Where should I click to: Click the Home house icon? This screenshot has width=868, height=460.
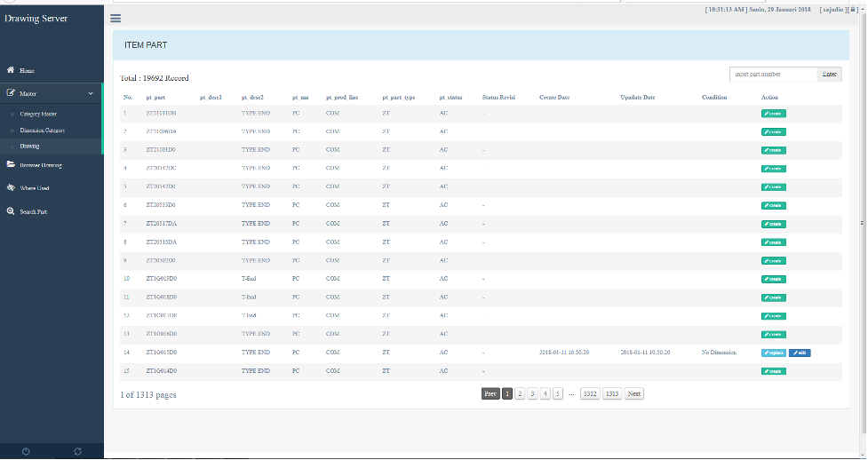10,69
